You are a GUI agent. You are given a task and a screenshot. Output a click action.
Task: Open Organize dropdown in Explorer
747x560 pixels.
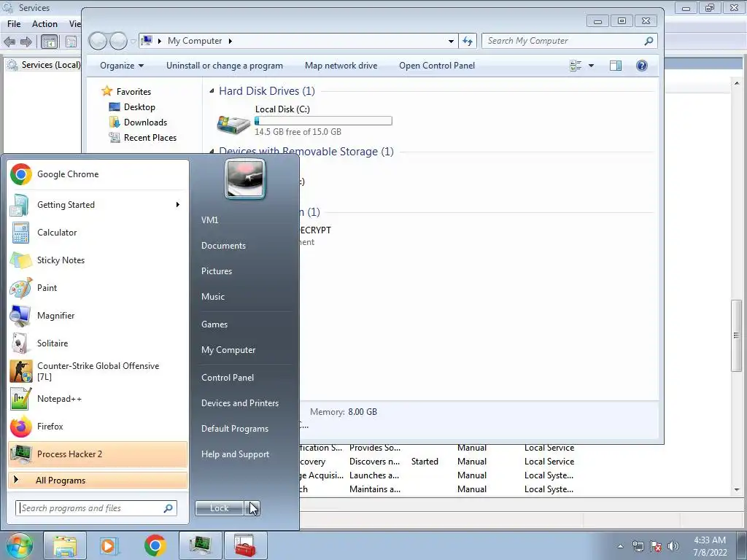click(x=122, y=66)
